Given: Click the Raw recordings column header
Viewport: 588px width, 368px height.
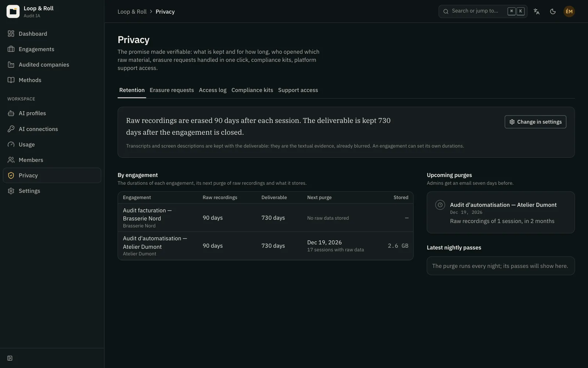Looking at the screenshot, I should (220, 198).
